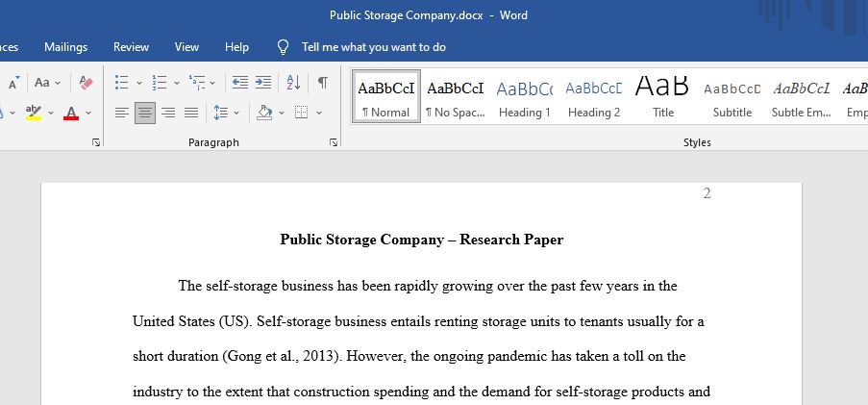
Task: Click the Multilevel List icon
Action: (x=196, y=83)
